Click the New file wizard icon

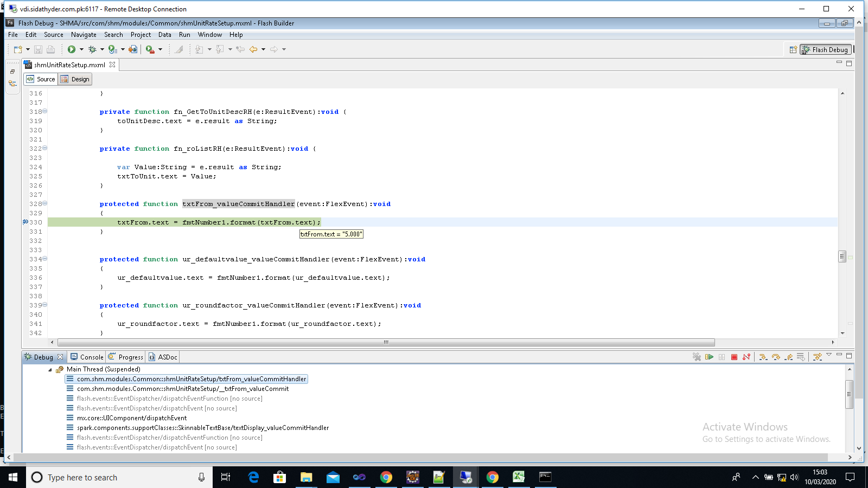(x=17, y=49)
